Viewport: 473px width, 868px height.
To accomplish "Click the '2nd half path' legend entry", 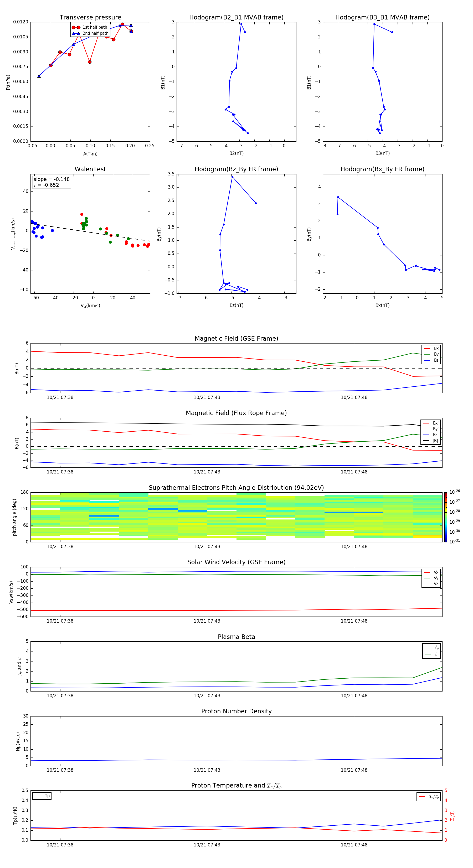I will pyautogui.click(x=90, y=33).
